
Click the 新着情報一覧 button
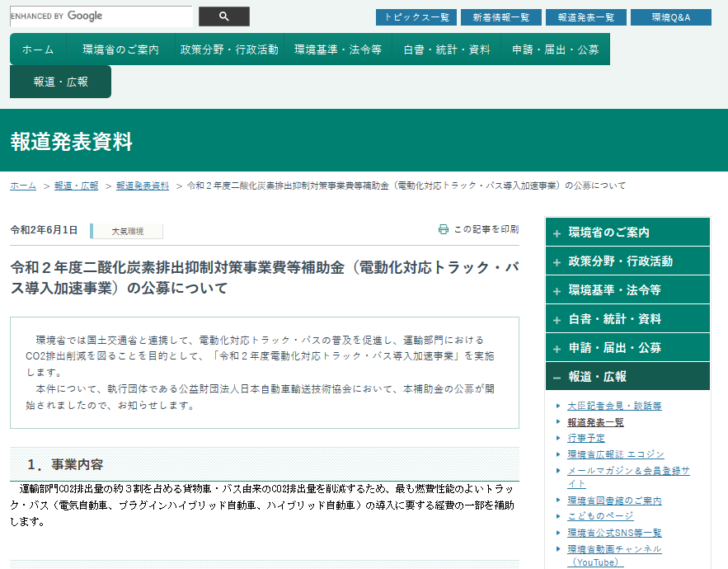pos(501,17)
